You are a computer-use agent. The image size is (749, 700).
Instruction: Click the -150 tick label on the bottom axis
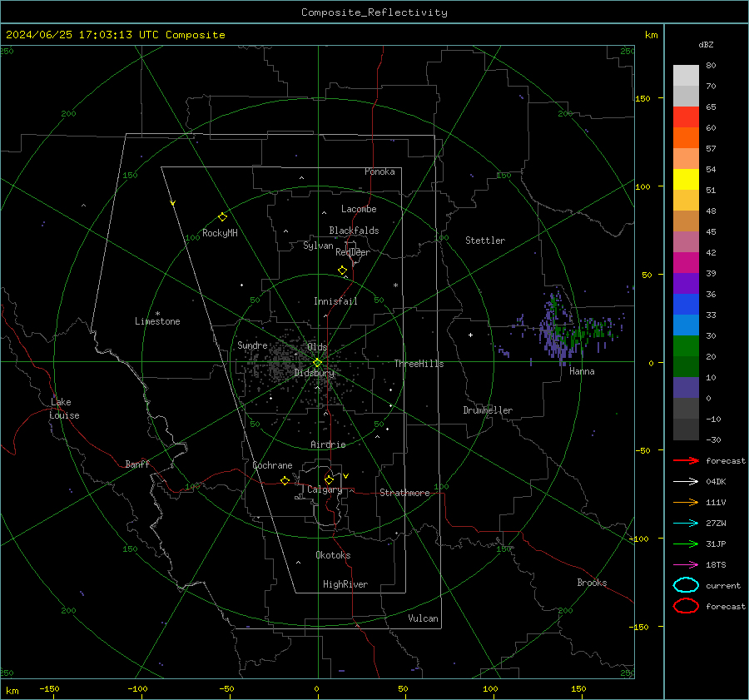pyautogui.click(x=49, y=688)
